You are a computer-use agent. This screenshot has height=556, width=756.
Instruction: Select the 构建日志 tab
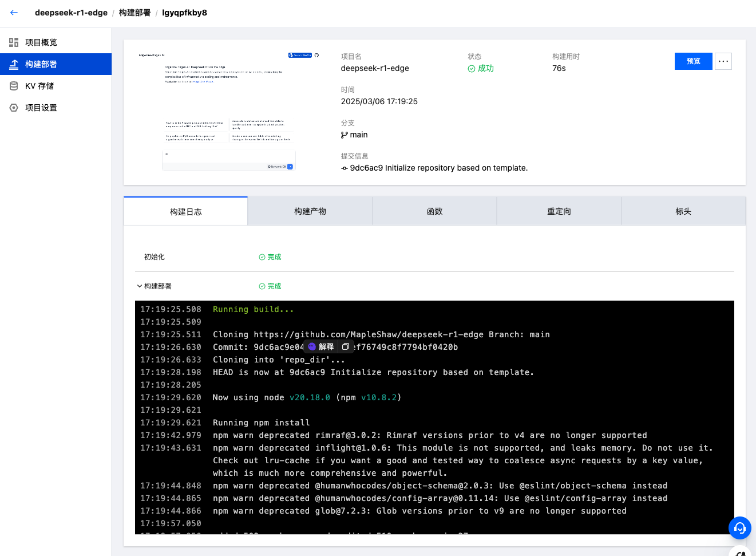pos(185,212)
